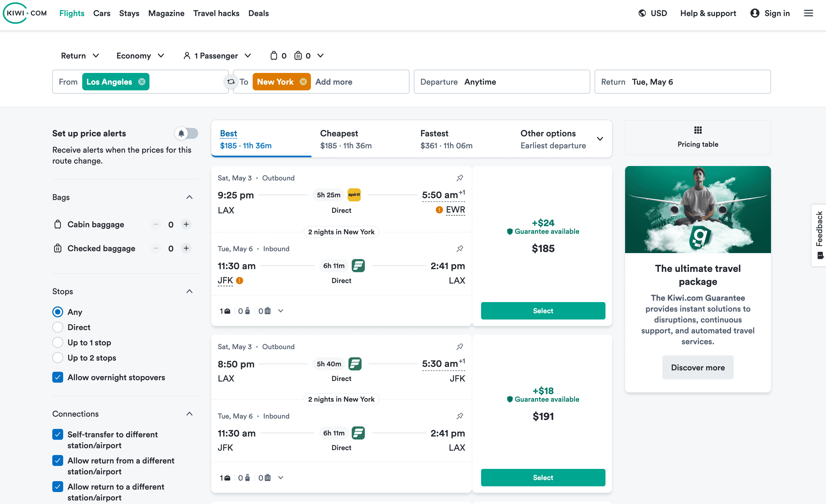The width and height of the screenshot is (826, 504).
Task: Collapse the Bags filter section
Action: click(x=189, y=197)
